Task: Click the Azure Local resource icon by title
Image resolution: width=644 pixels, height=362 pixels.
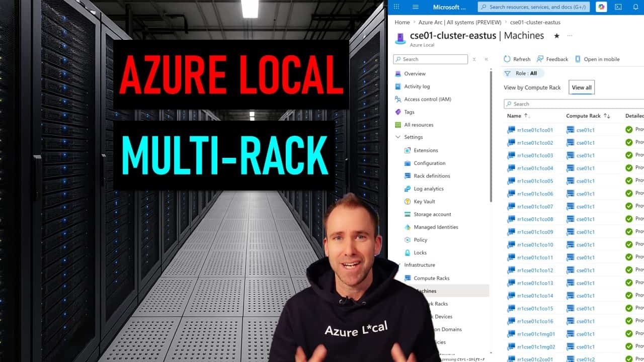Action: (x=401, y=38)
